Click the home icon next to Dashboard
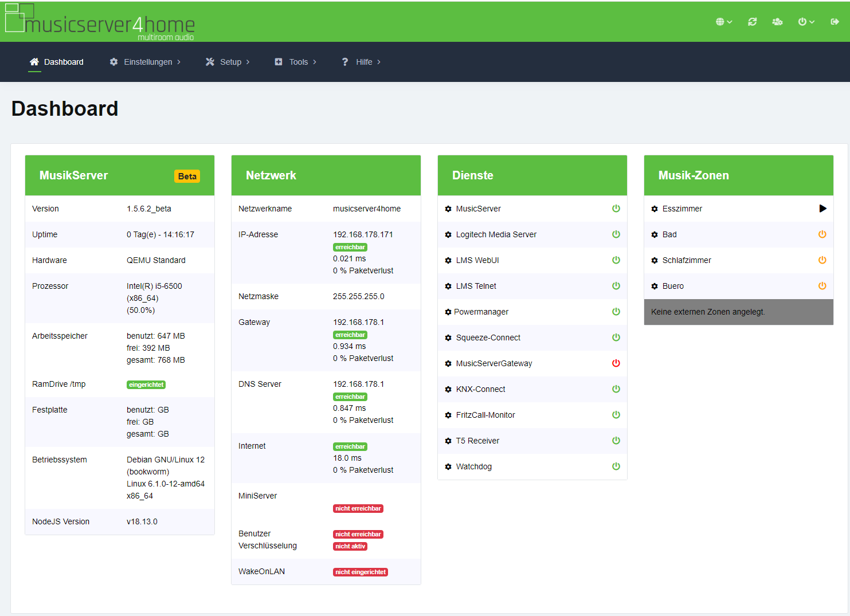 coord(34,62)
